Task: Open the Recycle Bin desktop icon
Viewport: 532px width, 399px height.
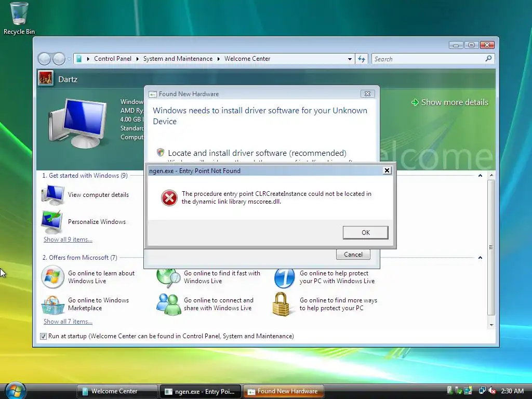Action: click(19, 18)
